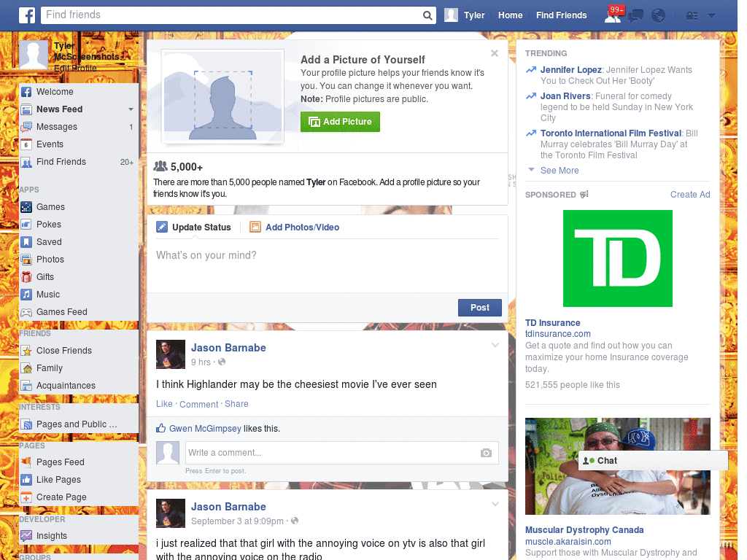Click the Events calendar icon

[26, 144]
